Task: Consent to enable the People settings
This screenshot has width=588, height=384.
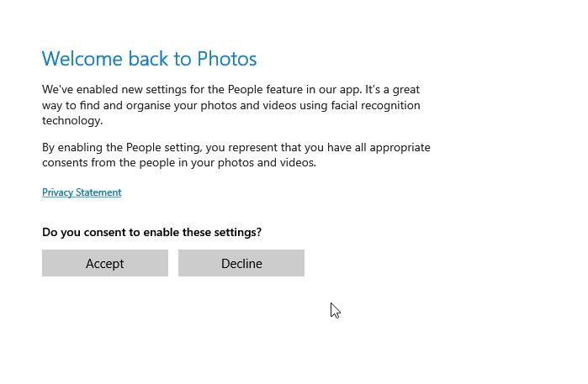Action: [104, 263]
